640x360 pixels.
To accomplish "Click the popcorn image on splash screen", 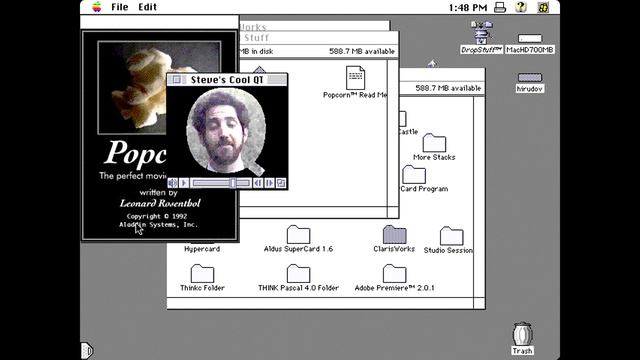I will (159, 87).
